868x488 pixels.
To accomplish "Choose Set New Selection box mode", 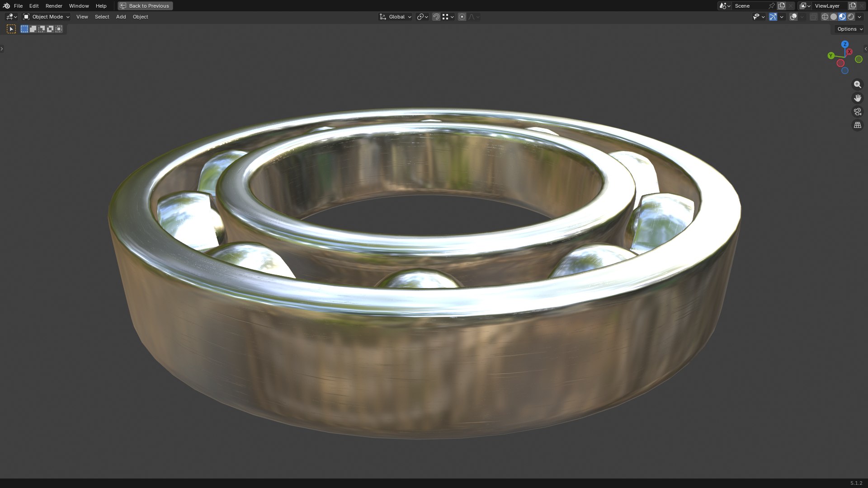I will (x=24, y=29).
